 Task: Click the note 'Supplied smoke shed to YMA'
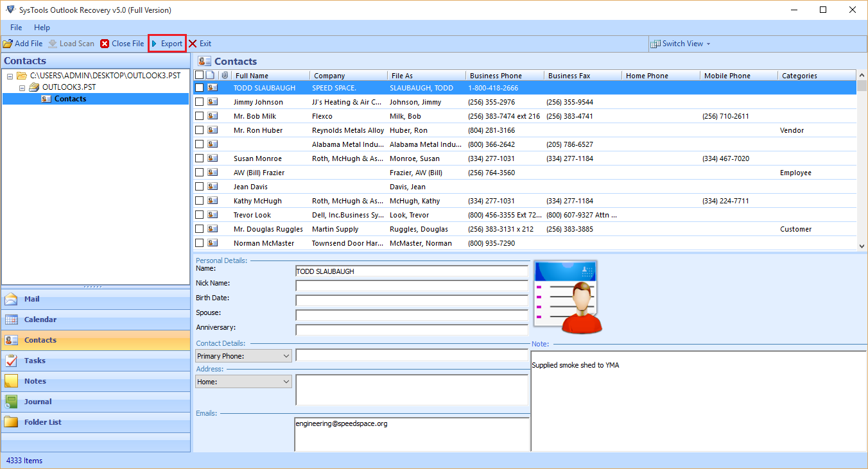click(575, 365)
